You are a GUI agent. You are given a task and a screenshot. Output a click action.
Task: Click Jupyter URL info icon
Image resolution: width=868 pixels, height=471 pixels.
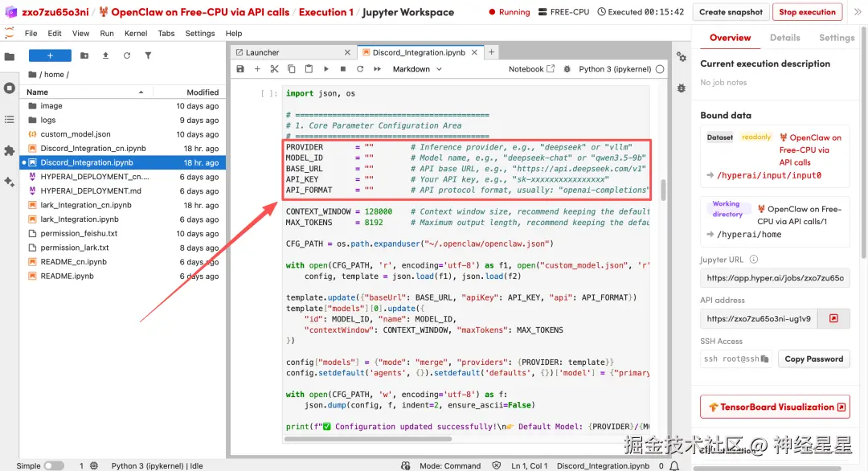(x=753, y=259)
